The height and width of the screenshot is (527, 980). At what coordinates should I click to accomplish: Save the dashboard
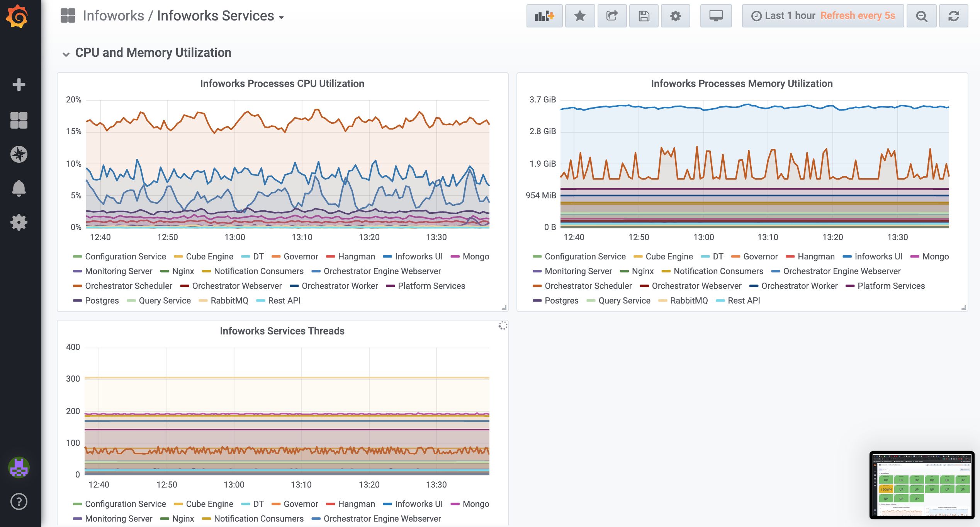tap(644, 16)
